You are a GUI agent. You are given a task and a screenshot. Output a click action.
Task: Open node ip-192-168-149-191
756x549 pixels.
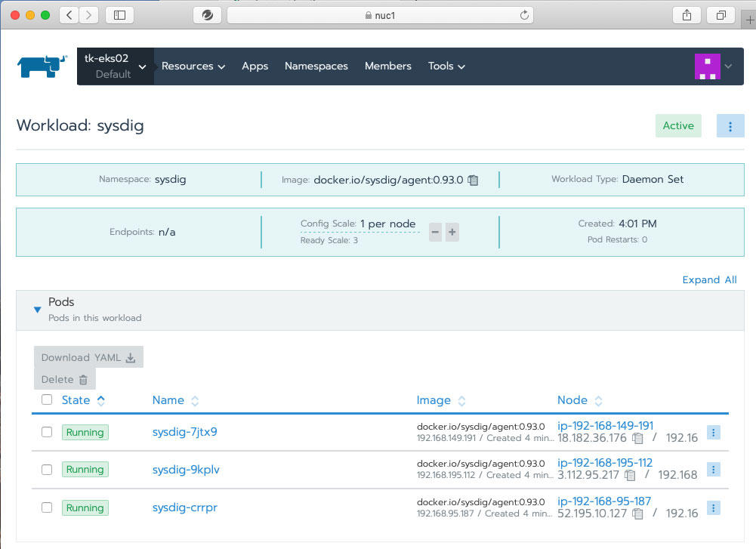tap(605, 426)
